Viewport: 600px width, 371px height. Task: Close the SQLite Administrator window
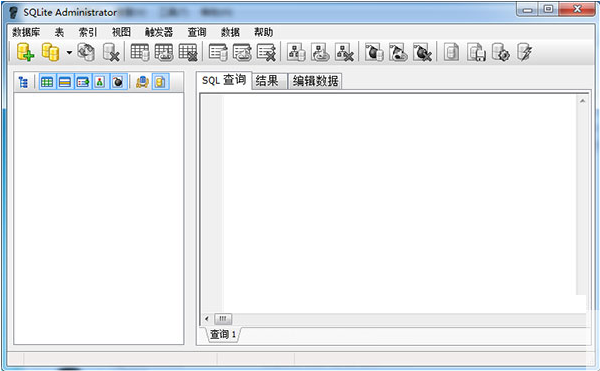tap(577, 10)
